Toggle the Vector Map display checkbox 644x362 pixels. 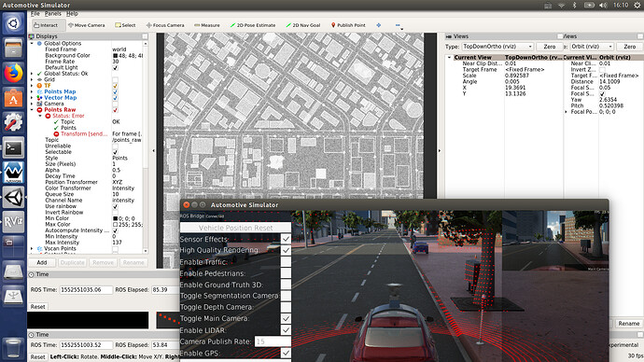tap(115, 98)
